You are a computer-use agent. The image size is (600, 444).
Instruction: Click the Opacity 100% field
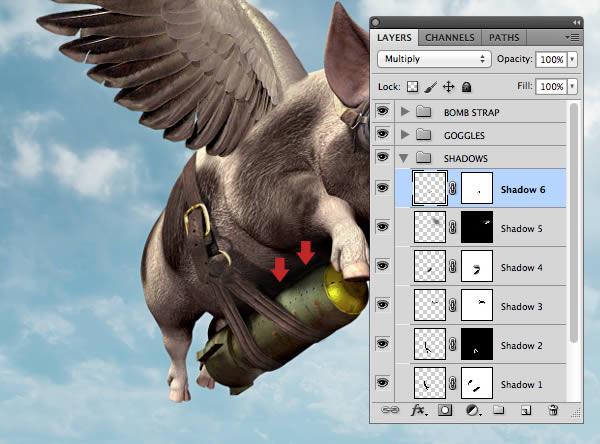point(551,59)
